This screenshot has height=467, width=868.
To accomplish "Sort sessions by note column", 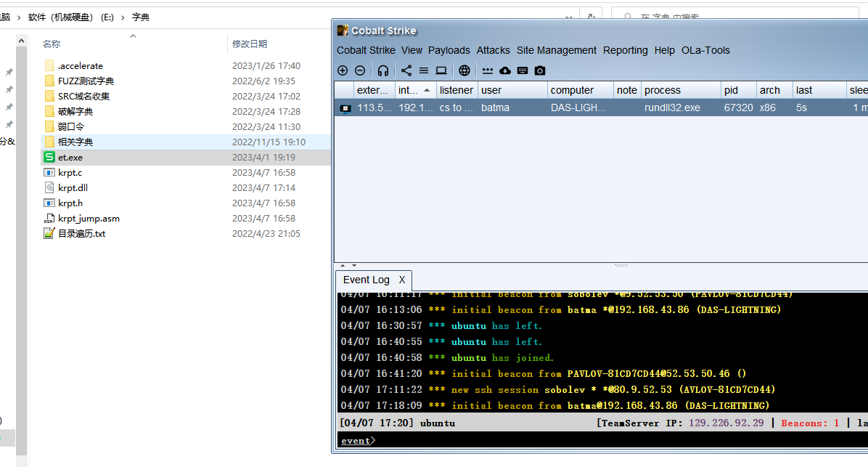I will [x=627, y=90].
